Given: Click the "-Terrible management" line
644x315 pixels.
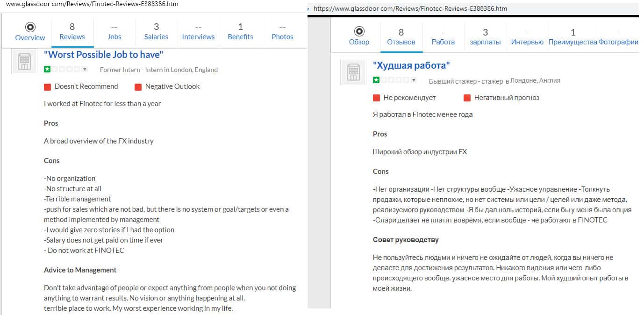Looking at the screenshot, I should [78, 199].
